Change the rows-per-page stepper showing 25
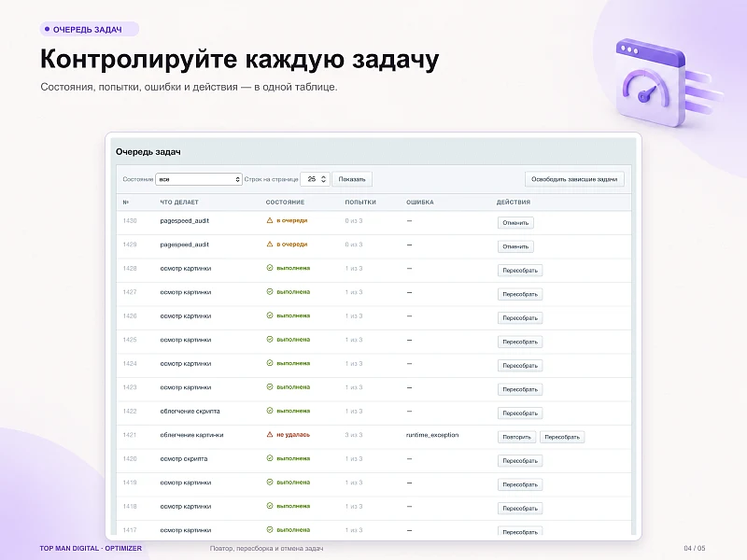 point(315,179)
